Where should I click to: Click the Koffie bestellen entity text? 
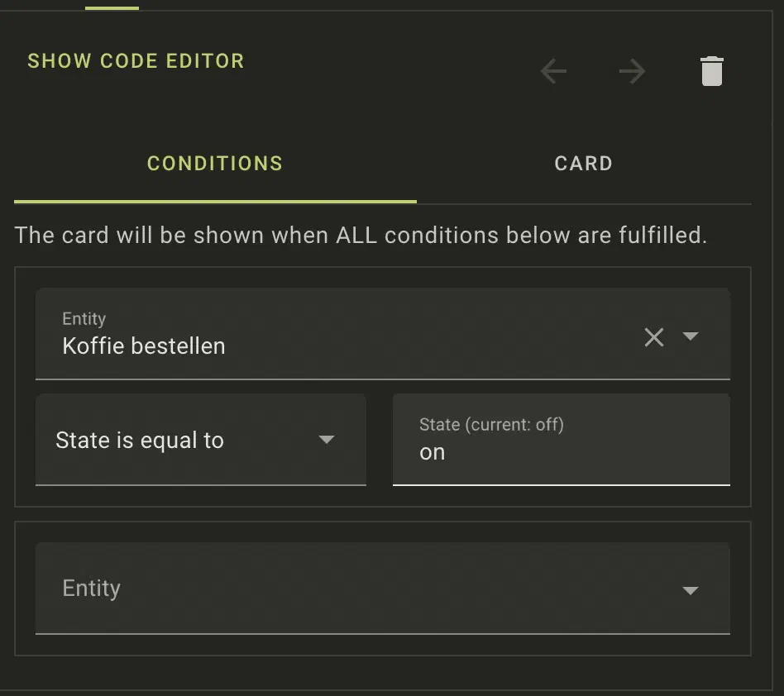tap(144, 346)
